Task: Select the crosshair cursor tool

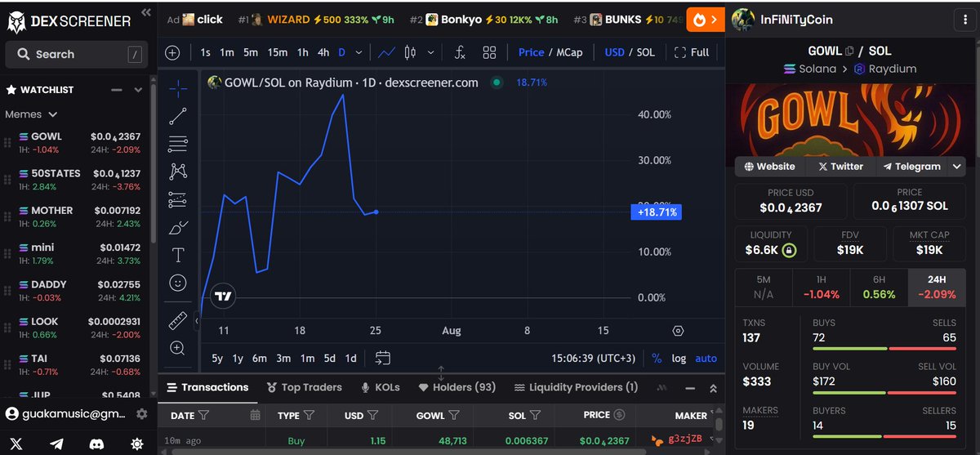Action: click(x=177, y=87)
